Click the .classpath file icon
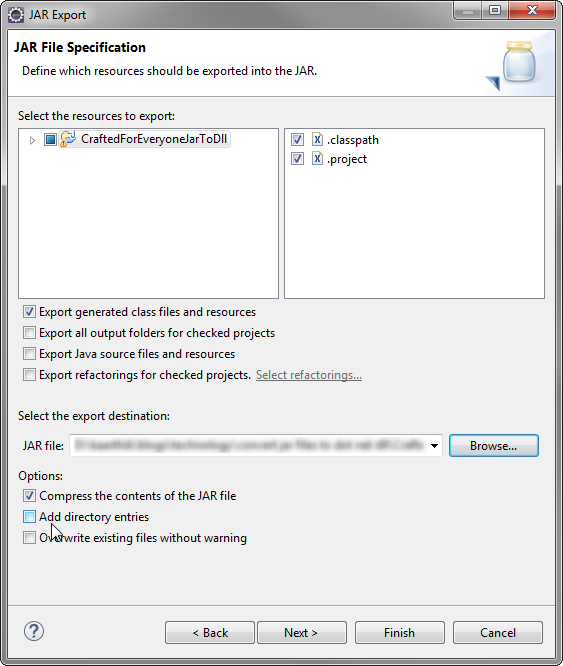The height and width of the screenshot is (666, 563). 317,139
